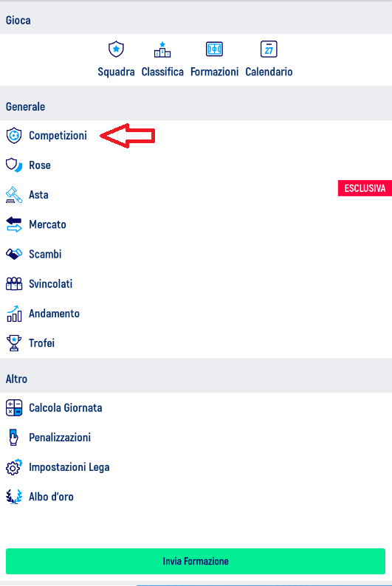Click the Calcola Giornata calculator icon

(14, 407)
